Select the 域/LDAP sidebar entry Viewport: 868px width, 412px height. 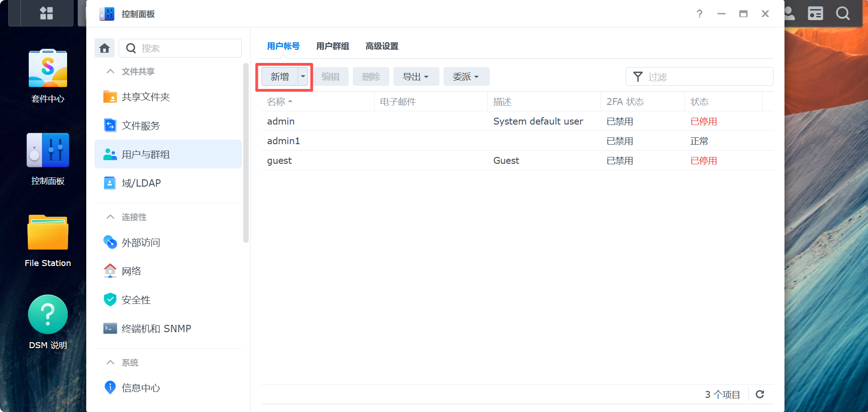(141, 183)
